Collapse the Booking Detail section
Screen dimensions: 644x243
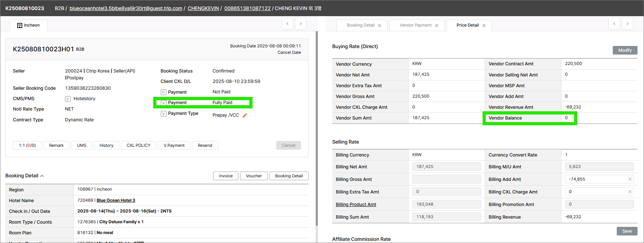[42, 176]
